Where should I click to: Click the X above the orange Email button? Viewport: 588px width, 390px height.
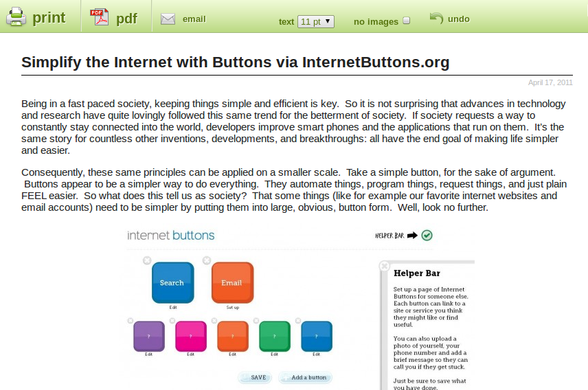207,260
